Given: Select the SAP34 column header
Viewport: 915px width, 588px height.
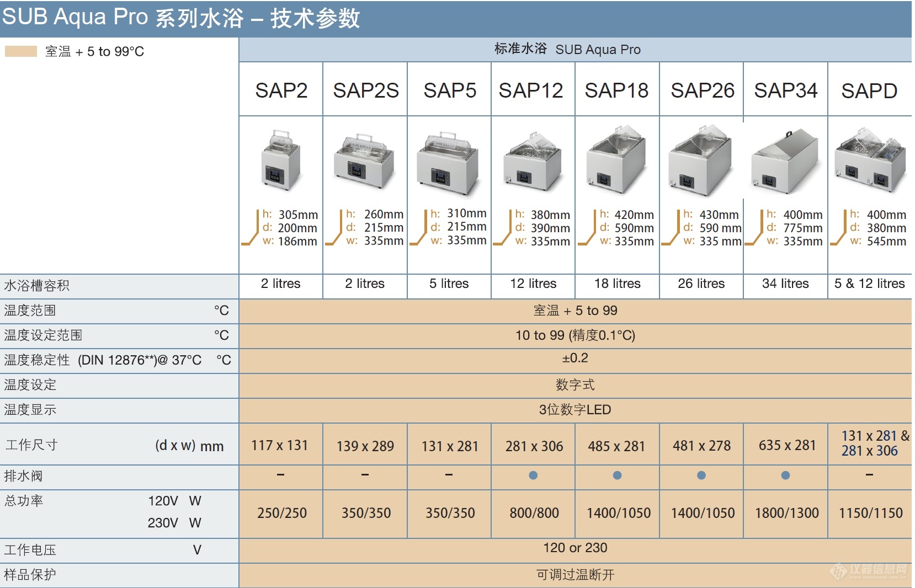Looking at the screenshot, I should point(786,90).
